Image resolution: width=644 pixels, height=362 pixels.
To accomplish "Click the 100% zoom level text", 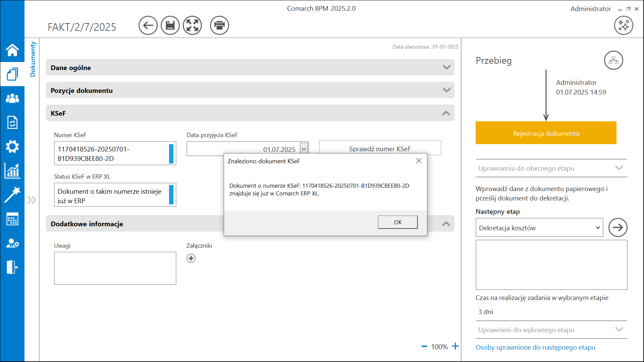I will click(x=439, y=347).
